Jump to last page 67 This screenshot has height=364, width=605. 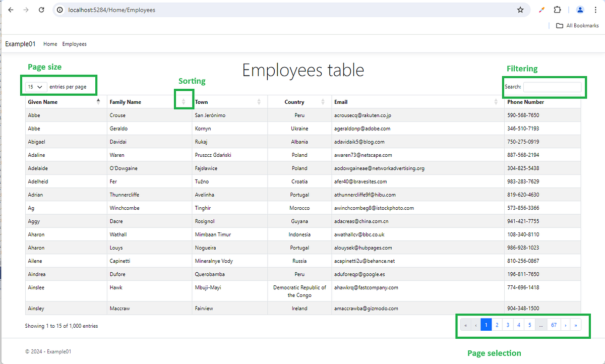pos(554,325)
